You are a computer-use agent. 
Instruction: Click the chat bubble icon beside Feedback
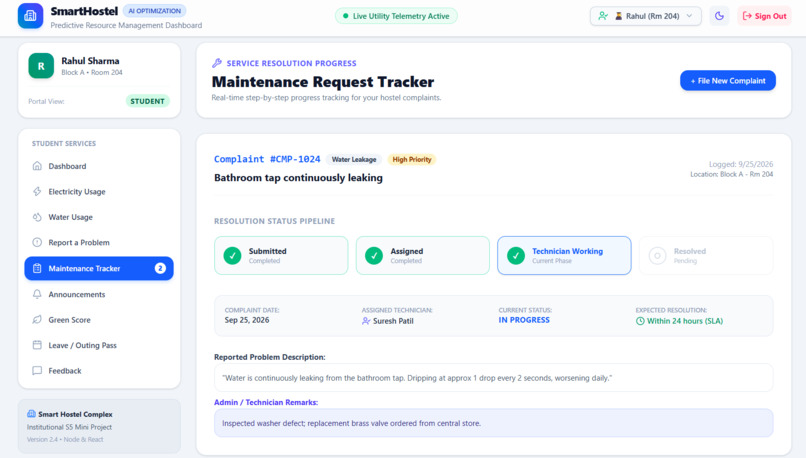(37, 371)
